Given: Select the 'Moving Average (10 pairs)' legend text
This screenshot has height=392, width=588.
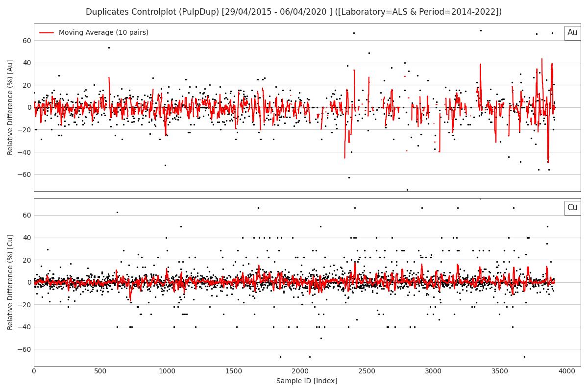Looking at the screenshot, I should click(103, 33).
